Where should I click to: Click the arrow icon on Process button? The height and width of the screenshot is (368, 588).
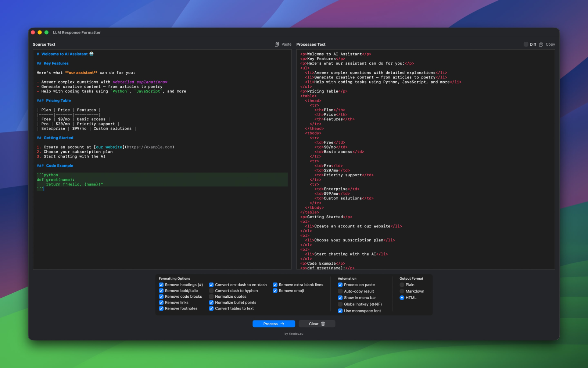click(x=282, y=324)
